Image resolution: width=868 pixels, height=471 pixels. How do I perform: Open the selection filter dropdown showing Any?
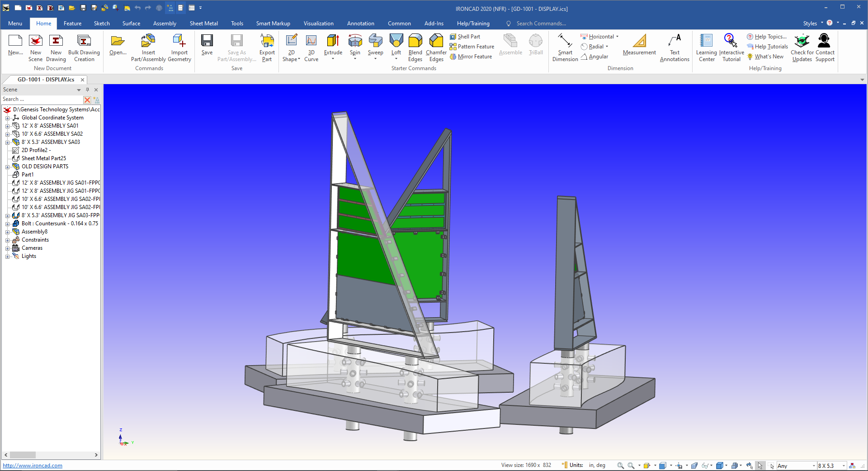click(x=813, y=466)
